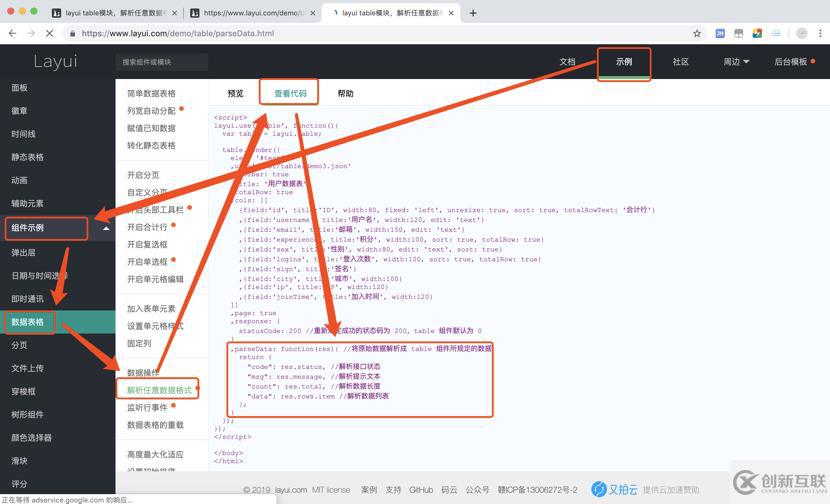830x504 pixels.
Task: Select 评分 in the left sidebar
Action: tap(20, 483)
